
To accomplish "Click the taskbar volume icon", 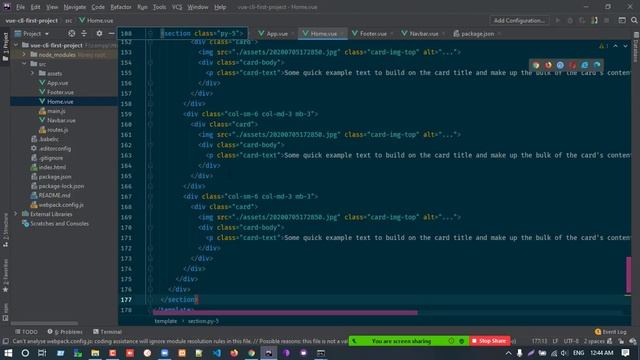I will pos(564,353).
